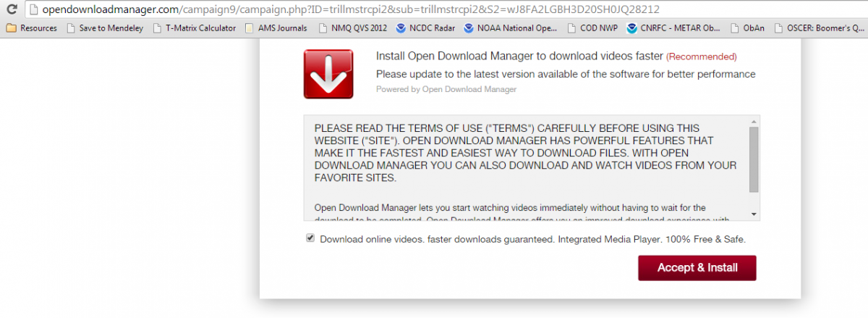Select the opendownloadmanager.com address bar URL
This screenshot has height=318, width=868.
[x=350, y=10]
